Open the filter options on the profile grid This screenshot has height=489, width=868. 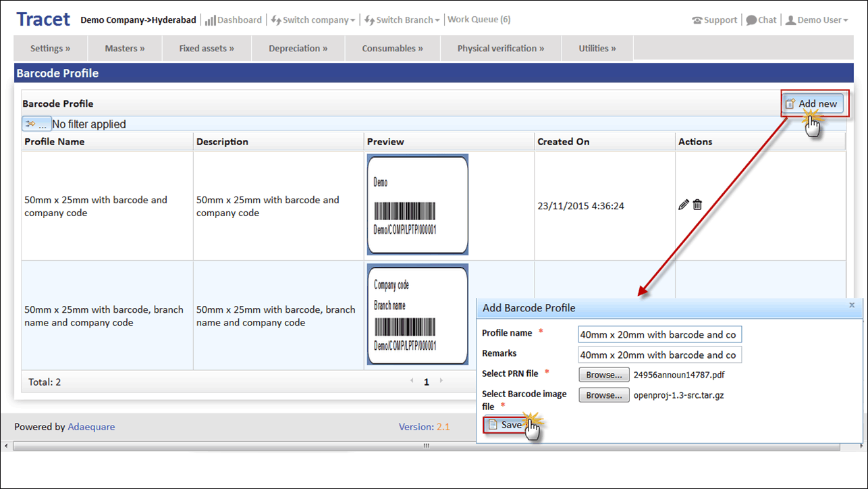click(x=36, y=124)
